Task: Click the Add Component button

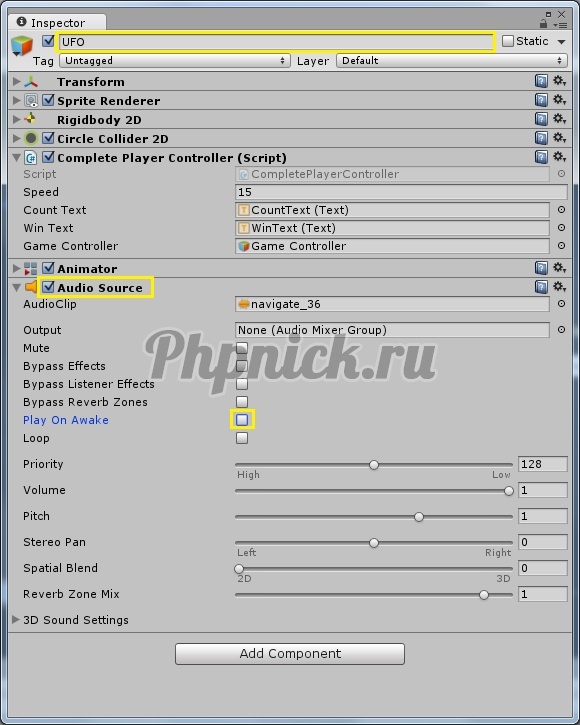Action: point(290,653)
